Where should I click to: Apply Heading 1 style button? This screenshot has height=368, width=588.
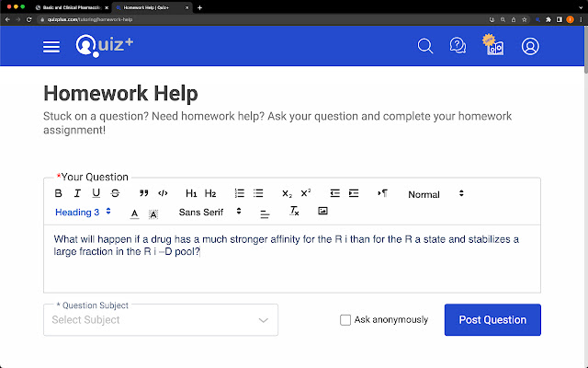(x=191, y=193)
